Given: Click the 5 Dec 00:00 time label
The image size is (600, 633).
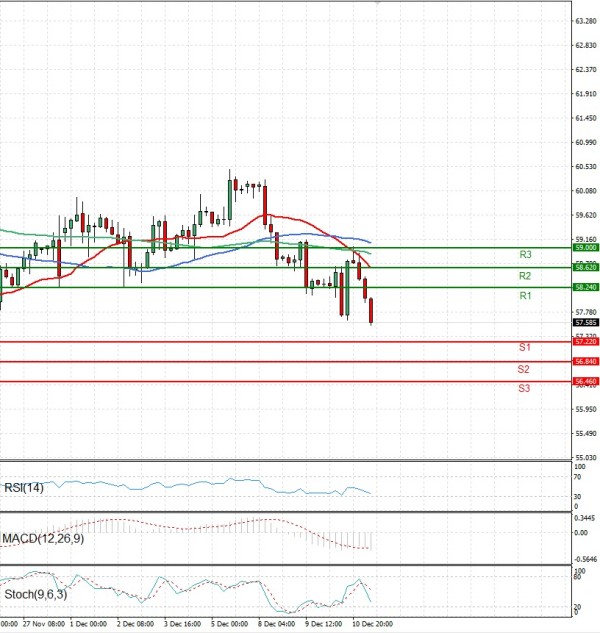Looking at the screenshot, I should pos(229,621).
